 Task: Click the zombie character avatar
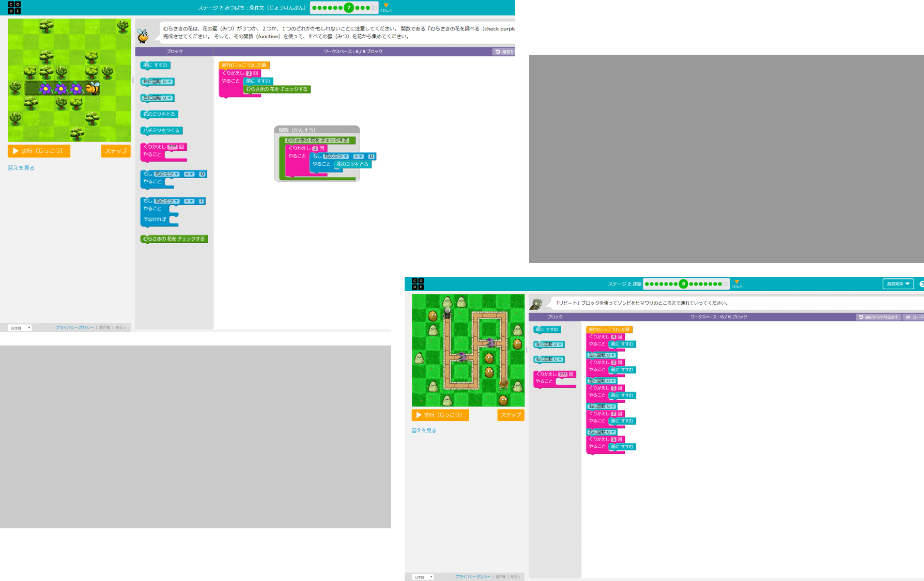pos(538,303)
